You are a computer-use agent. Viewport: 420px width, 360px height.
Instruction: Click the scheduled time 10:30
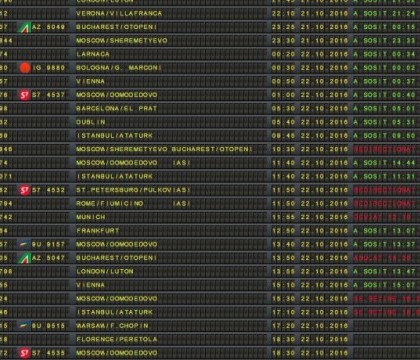click(283, 149)
